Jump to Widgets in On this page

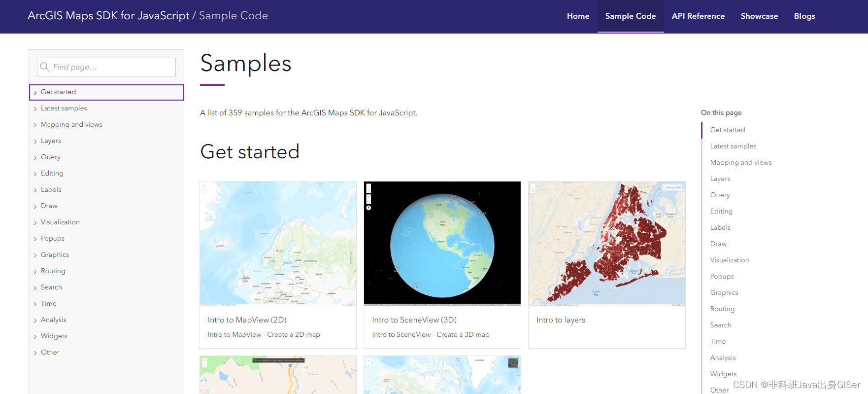point(724,374)
